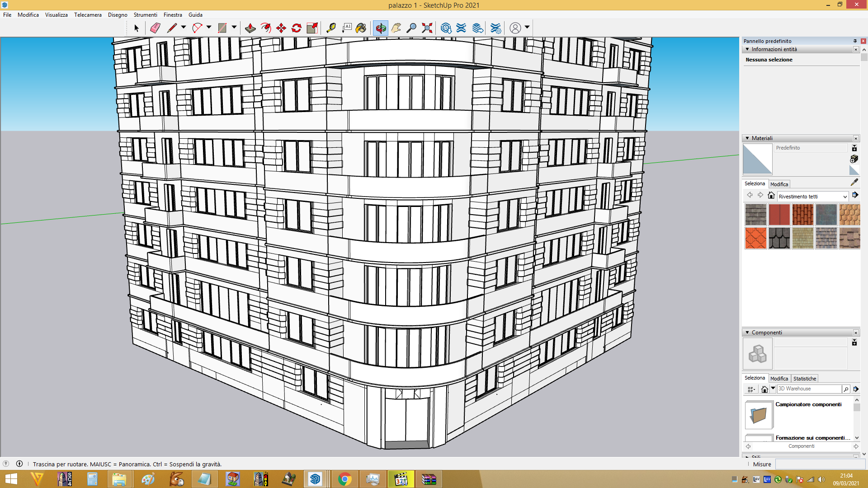Open Materials details arrow menu

855,195
